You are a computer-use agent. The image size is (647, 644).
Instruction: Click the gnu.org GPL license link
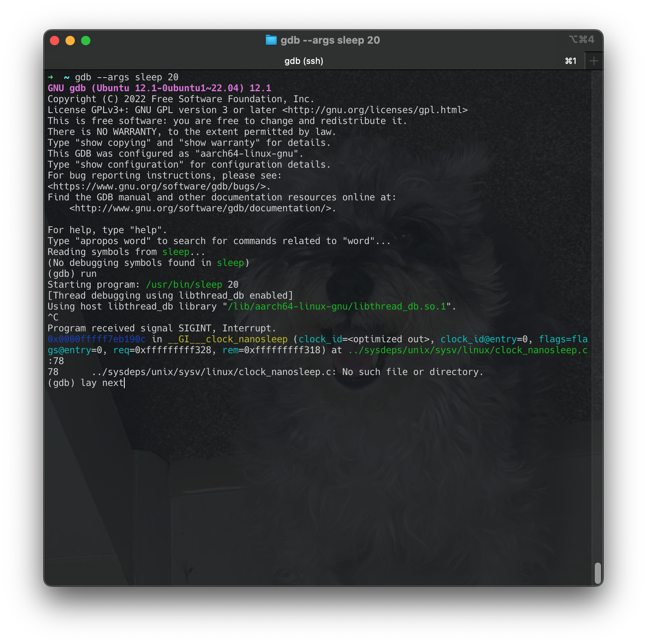pos(375,110)
